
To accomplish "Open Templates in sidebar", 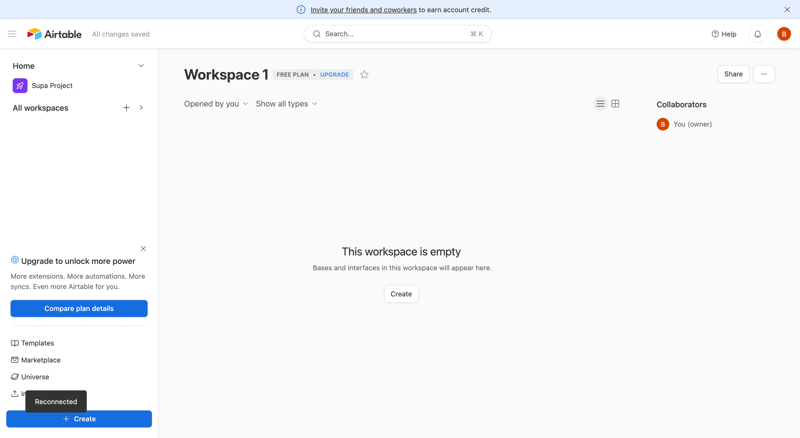I will (37, 343).
